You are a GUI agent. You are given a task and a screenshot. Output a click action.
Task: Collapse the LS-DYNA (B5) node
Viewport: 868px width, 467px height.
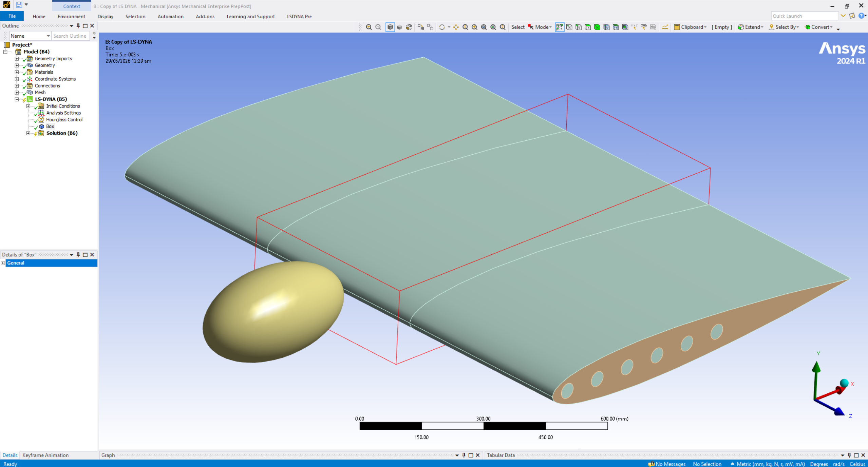[17, 99]
